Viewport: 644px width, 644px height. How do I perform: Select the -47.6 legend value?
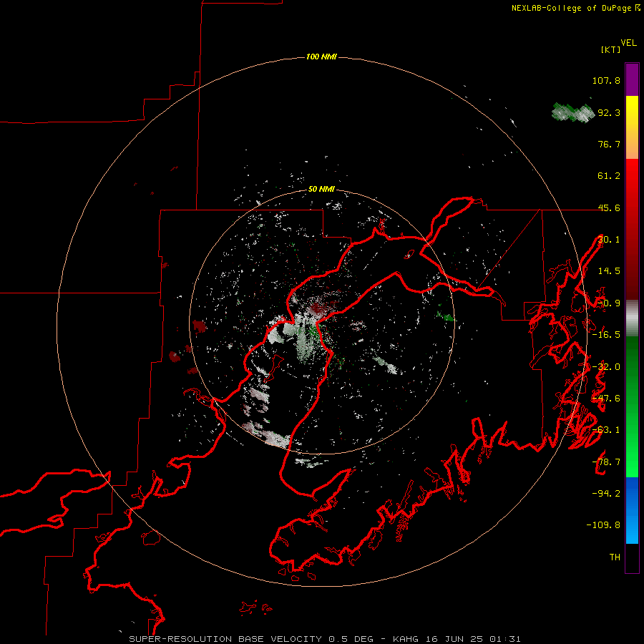tap(606, 399)
